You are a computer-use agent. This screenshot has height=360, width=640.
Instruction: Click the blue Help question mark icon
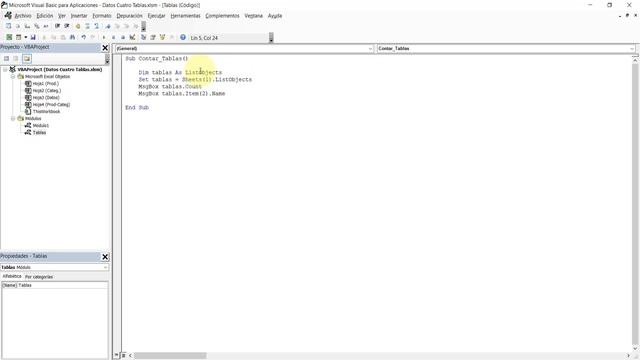(x=183, y=37)
